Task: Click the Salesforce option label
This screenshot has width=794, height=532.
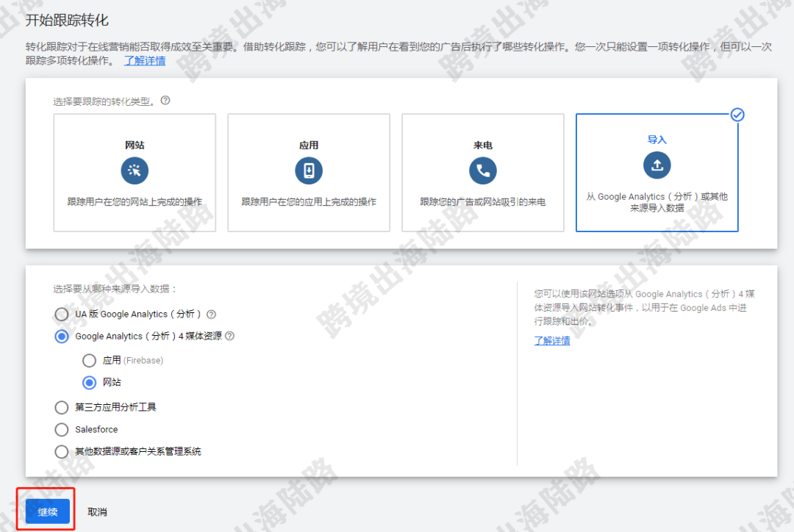Action: click(96, 430)
